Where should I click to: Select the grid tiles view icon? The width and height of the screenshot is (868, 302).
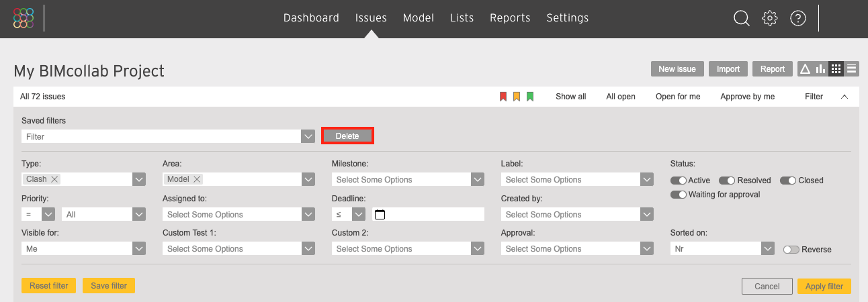(836, 68)
